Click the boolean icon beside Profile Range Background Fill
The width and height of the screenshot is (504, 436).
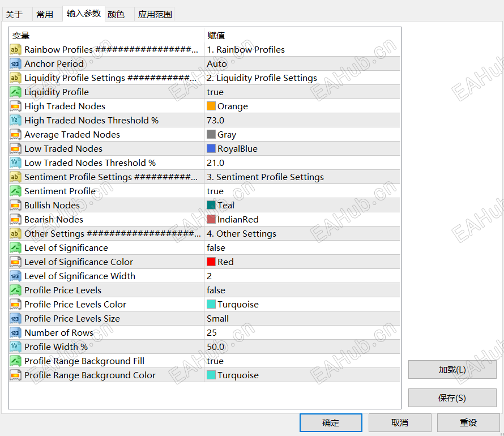pos(15,361)
